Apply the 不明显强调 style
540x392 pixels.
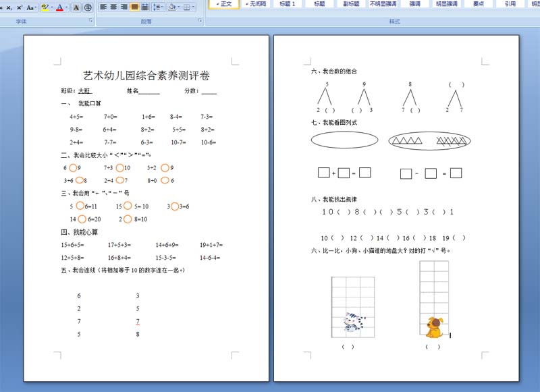click(383, 4)
